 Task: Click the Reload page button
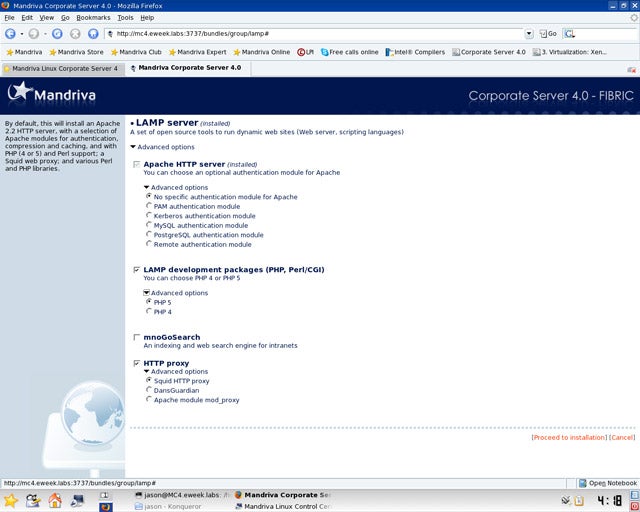pos(57,34)
